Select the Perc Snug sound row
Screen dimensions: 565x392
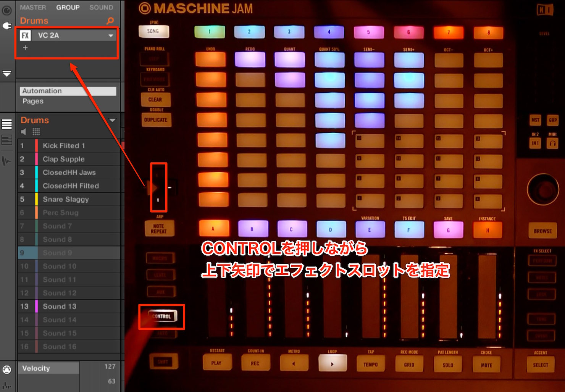[69, 213]
